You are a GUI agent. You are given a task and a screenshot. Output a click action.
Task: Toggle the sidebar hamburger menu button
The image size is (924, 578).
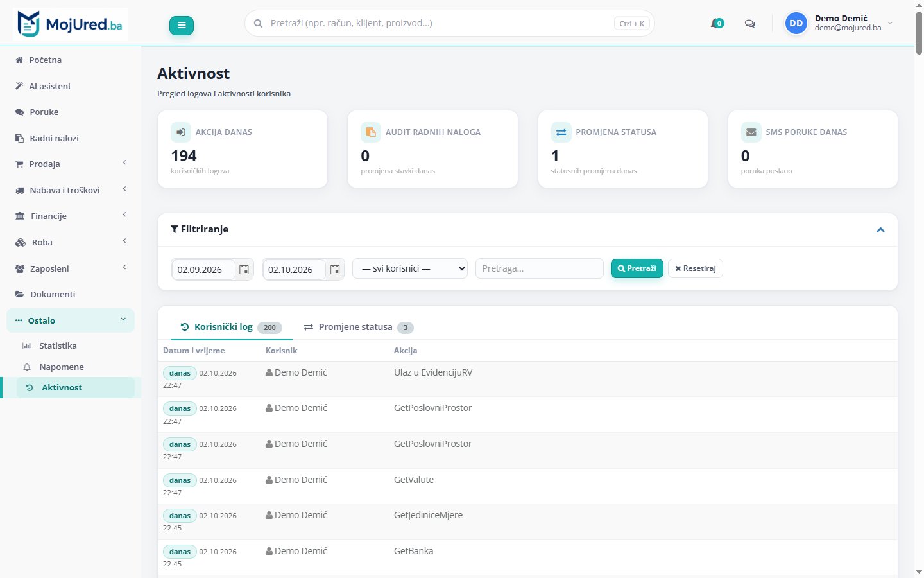(x=182, y=25)
